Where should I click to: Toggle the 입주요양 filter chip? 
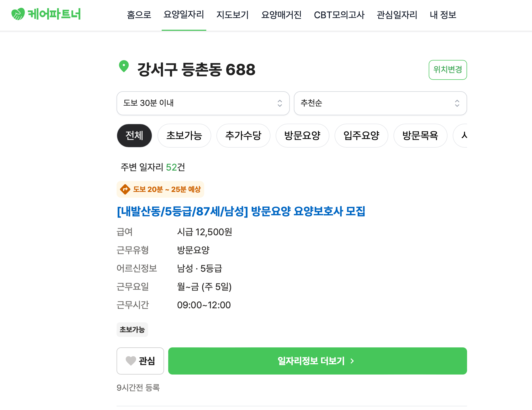[361, 136]
